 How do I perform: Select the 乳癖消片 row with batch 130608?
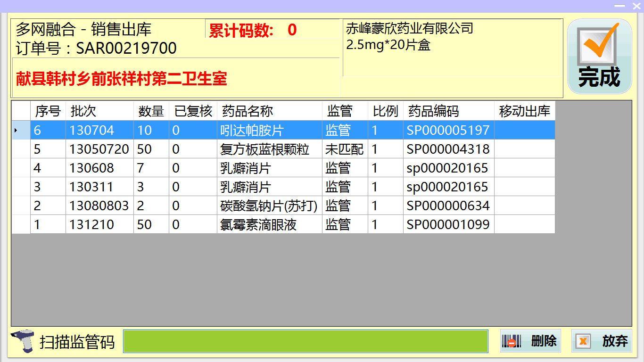coord(246,168)
